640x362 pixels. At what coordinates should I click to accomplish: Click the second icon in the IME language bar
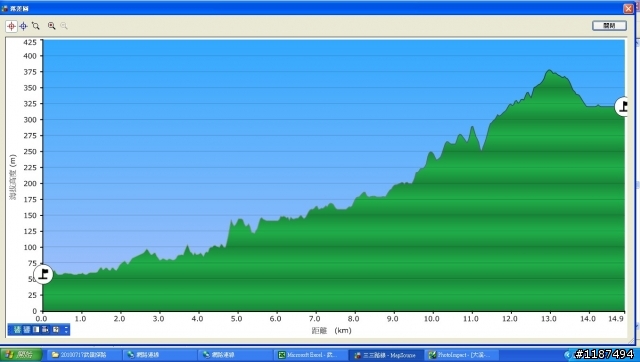27,329
